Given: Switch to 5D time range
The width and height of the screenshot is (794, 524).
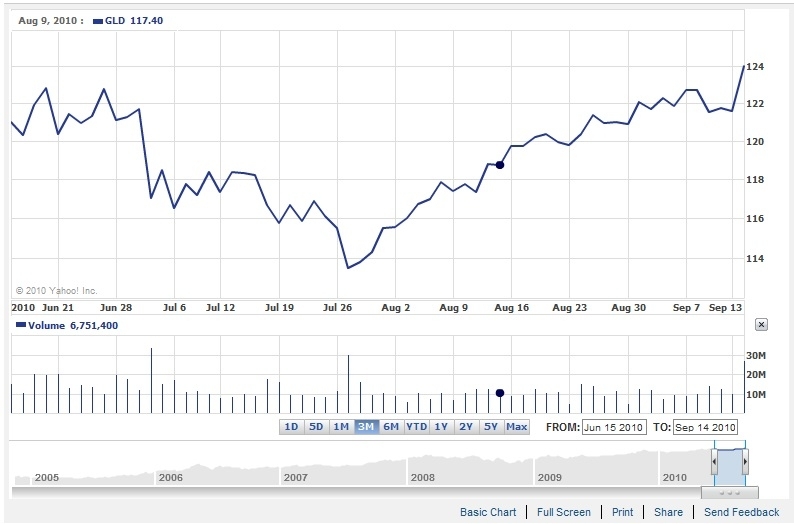Looking at the screenshot, I should point(316,427).
